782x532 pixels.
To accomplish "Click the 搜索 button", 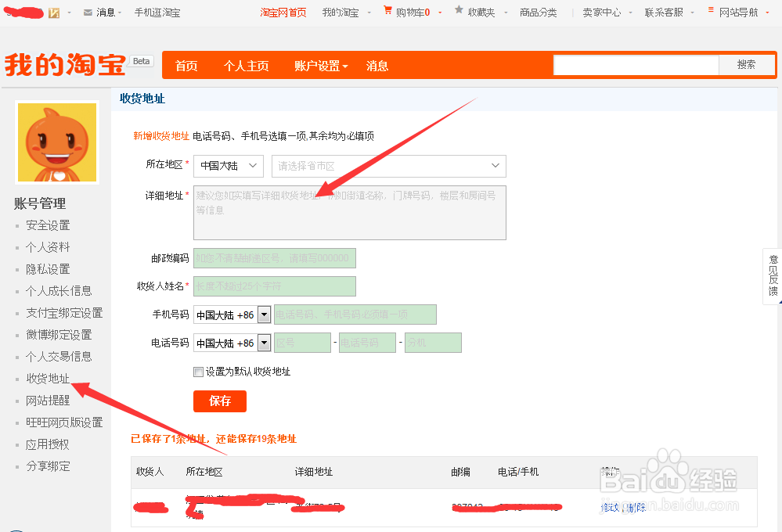I will click(747, 65).
